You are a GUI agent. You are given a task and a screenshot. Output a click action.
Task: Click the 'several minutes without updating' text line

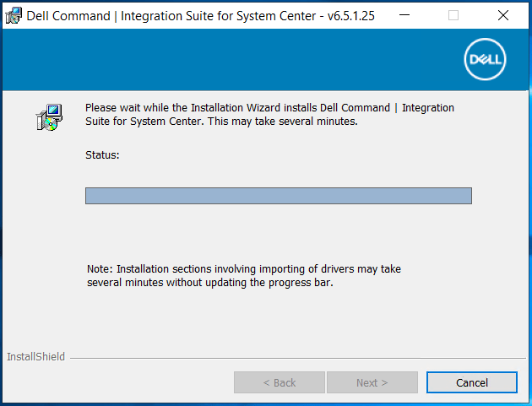(x=209, y=282)
